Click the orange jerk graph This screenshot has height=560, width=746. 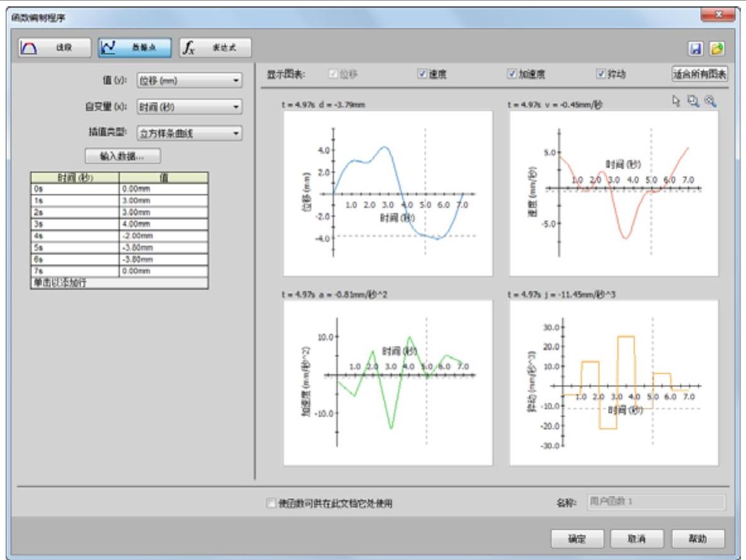tap(614, 382)
